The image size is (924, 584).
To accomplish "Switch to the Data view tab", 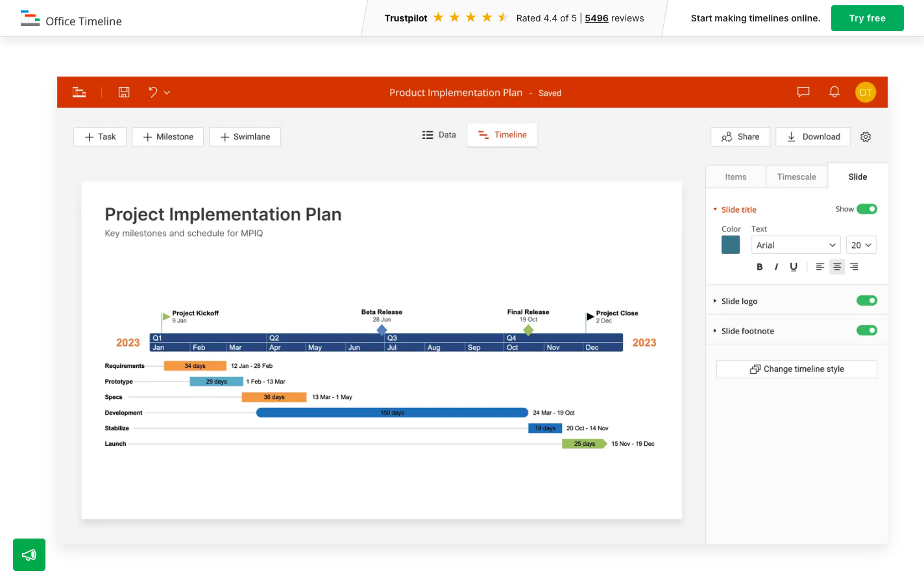I will [439, 135].
